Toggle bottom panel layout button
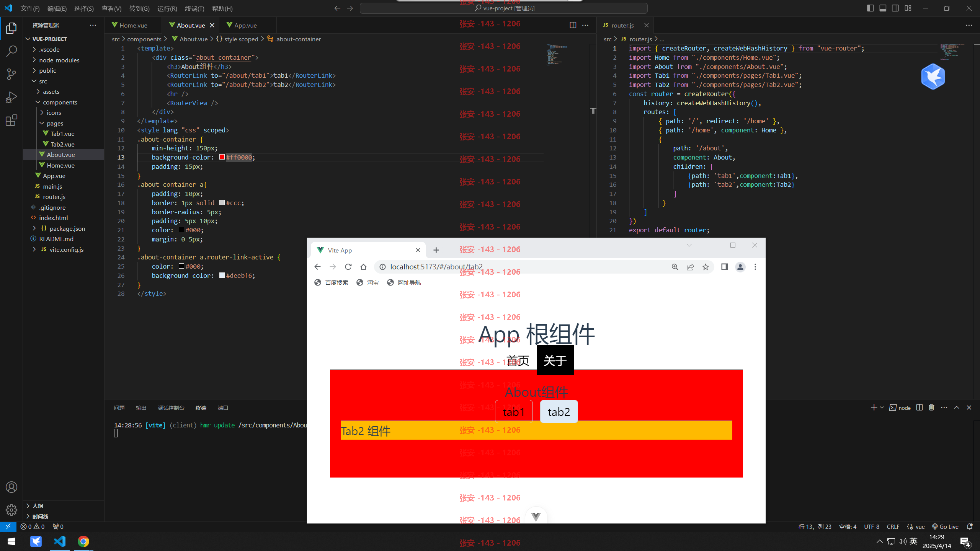Image resolution: width=980 pixels, height=551 pixels. coord(883,8)
